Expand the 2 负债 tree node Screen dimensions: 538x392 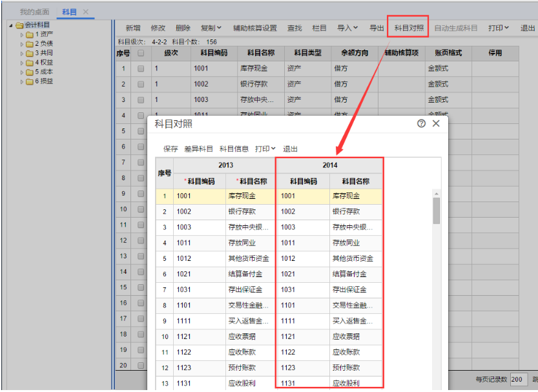pos(22,45)
